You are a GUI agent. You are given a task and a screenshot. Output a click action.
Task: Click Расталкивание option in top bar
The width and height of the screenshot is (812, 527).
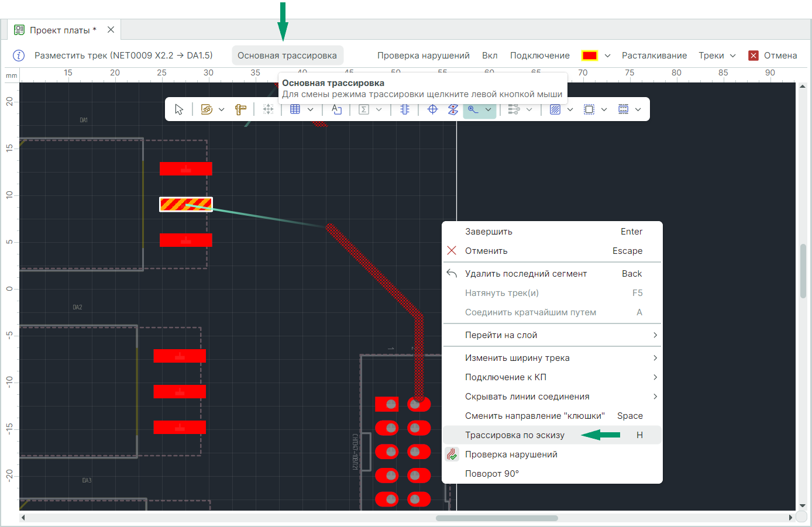(654, 56)
